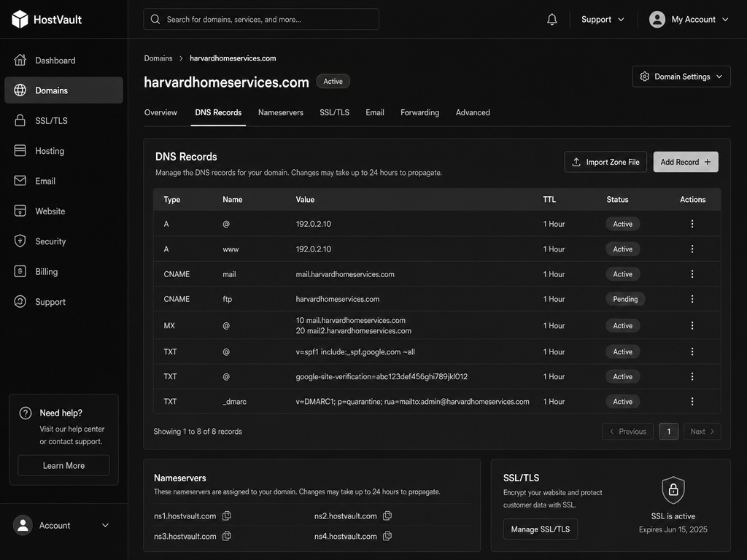Expand the Support dropdown in header
The image size is (747, 560).
[x=602, y=20]
